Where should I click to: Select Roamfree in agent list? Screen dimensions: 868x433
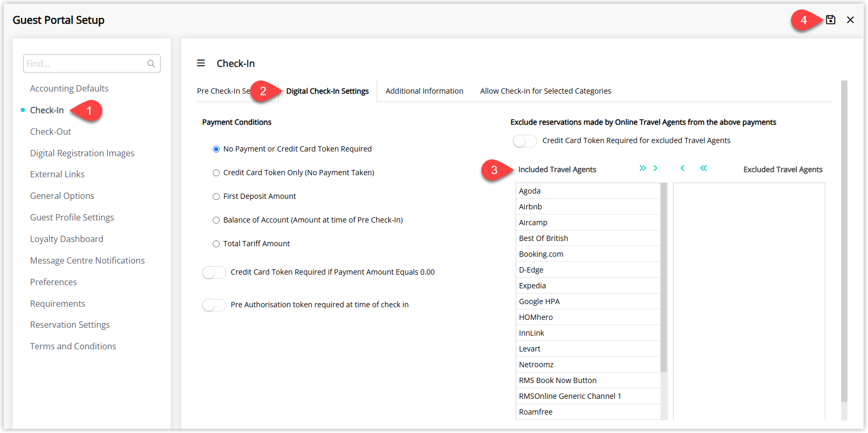(x=588, y=412)
